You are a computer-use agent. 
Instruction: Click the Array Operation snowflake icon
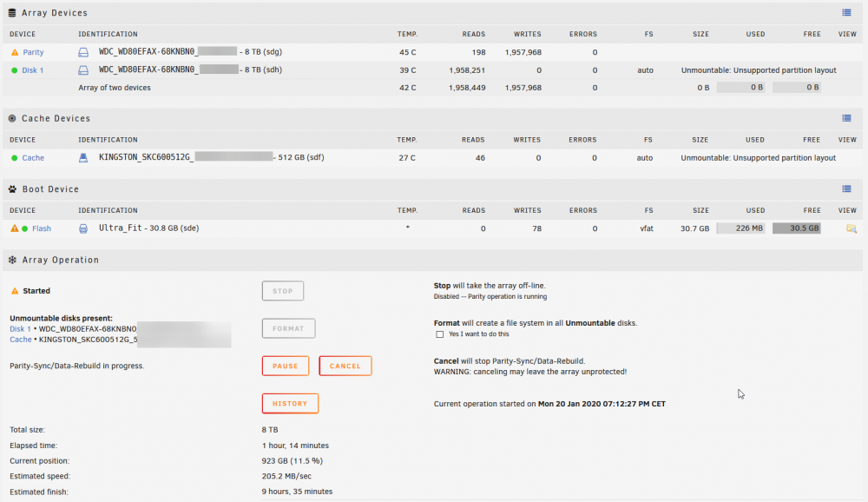pyautogui.click(x=12, y=260)
